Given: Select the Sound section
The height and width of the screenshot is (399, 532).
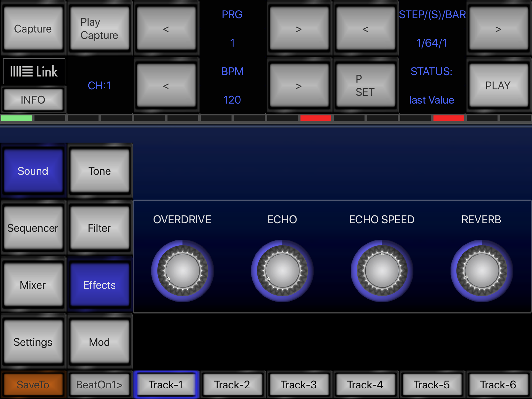Looking at the screenshot, I should (33, 171).
